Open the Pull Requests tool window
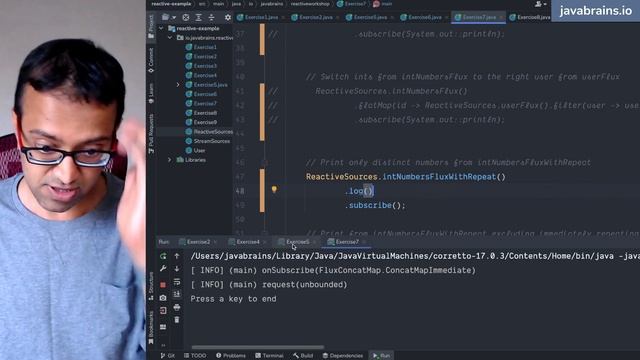 151,133
